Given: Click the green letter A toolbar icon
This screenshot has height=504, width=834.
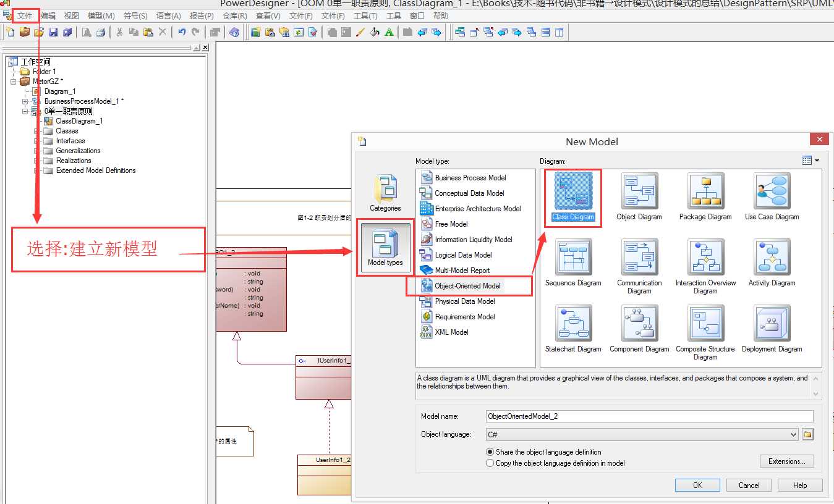Looking at the screenshot, I should coord(389,32).
